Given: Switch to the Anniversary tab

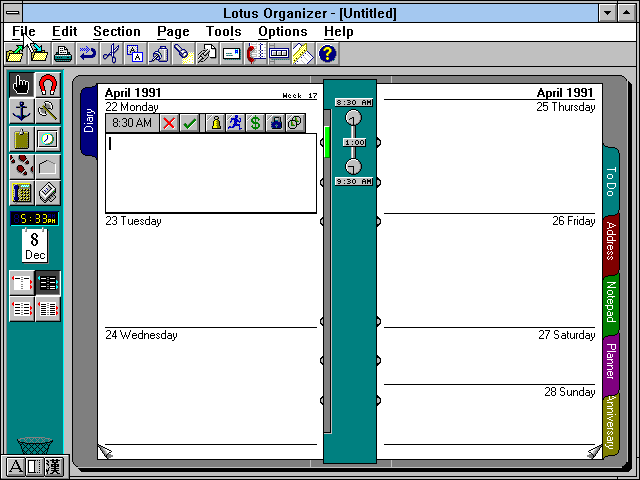Looking at the screenshot, I should (611, 423).
